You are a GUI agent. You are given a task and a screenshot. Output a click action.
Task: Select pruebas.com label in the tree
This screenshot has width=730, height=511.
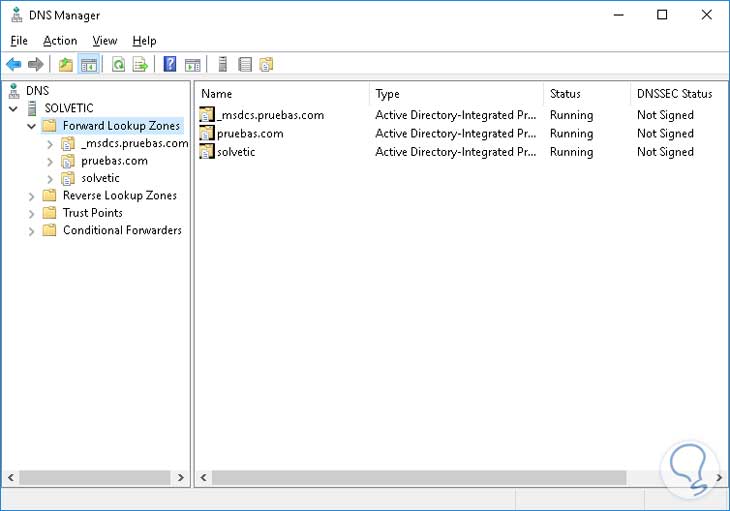click(115, 161)
